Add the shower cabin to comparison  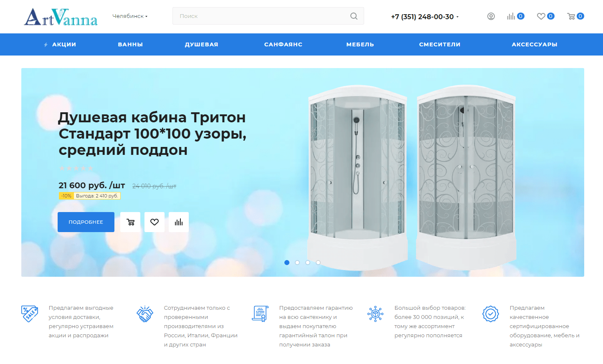(179, 222)
